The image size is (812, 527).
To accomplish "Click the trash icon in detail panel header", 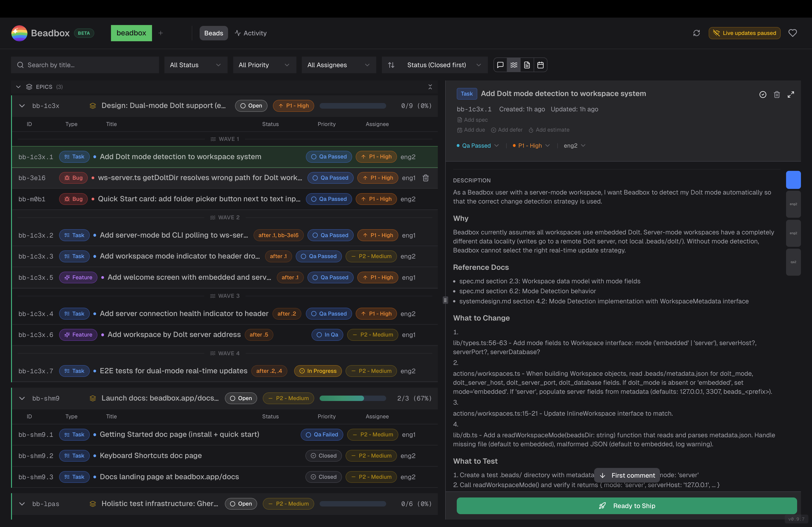I will pyautogui.click(x=777, y=94).
